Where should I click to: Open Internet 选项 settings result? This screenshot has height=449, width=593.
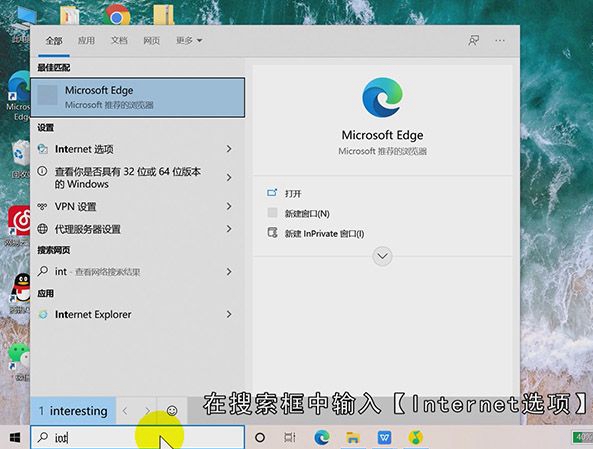[x=138, y=149]
